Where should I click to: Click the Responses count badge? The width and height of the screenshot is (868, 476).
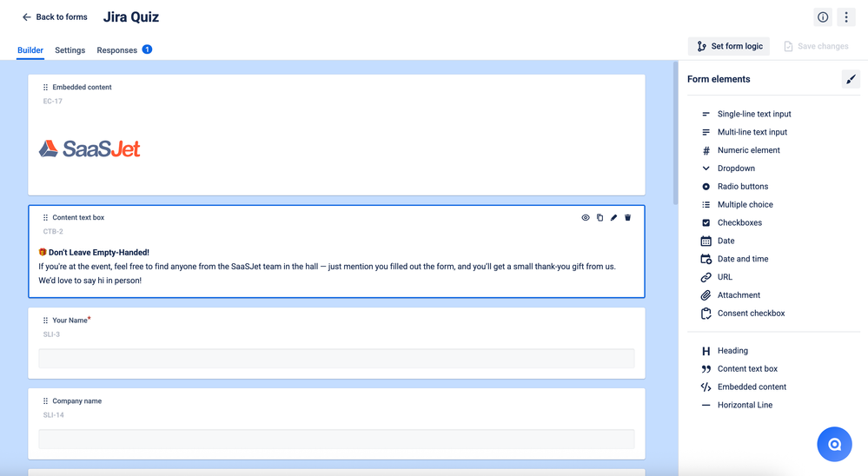click(147, 50)
